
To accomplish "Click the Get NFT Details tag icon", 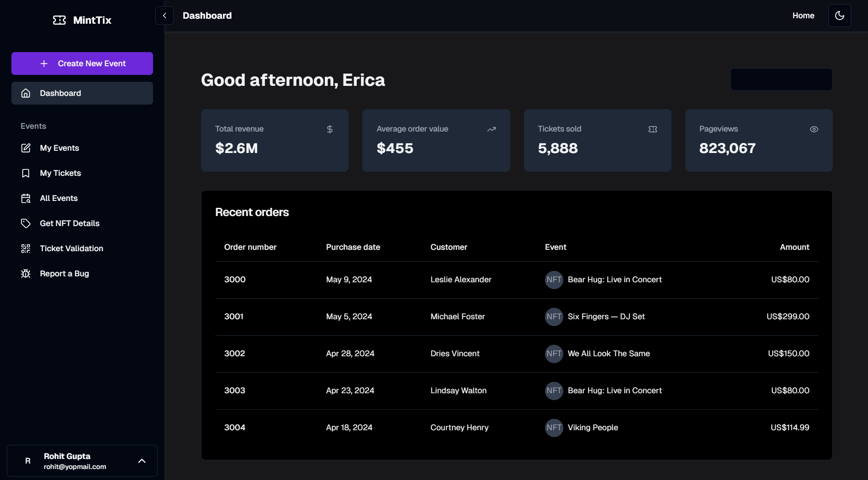I will [26, 223].
